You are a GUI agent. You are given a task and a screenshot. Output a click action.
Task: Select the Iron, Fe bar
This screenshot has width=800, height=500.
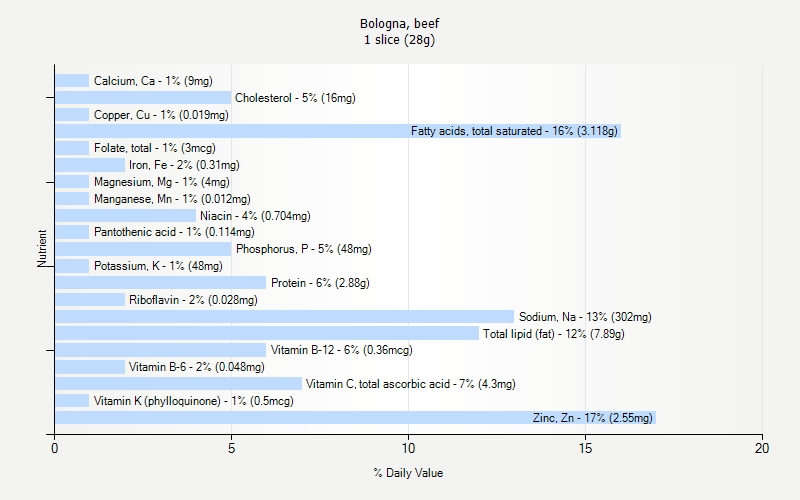(90, 165)
